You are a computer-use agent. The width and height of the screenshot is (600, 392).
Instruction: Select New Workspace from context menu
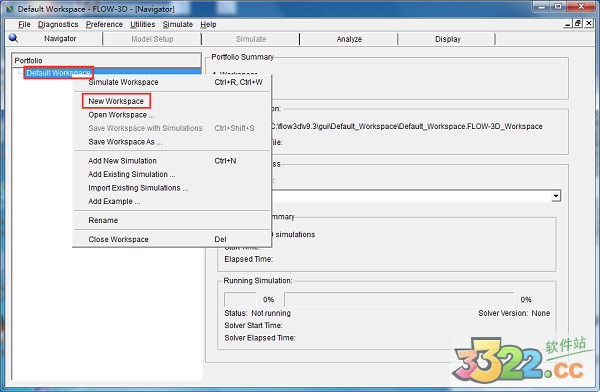116,101
